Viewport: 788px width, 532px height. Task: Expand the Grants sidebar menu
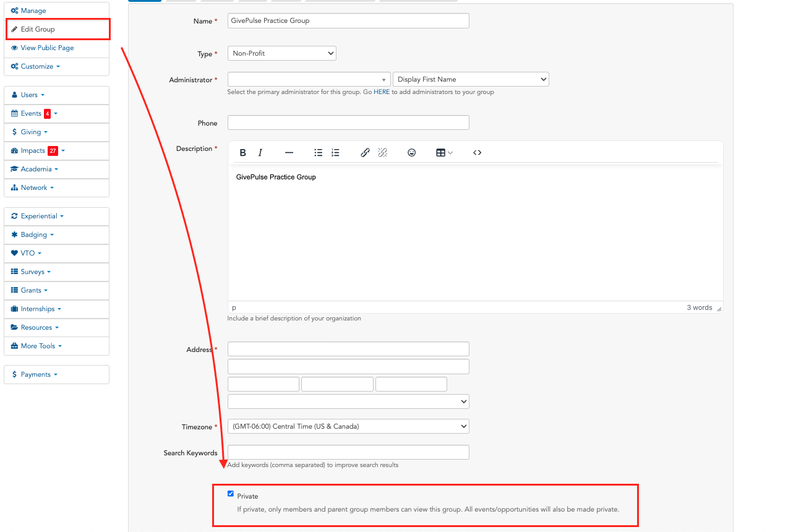click(56, 291)
